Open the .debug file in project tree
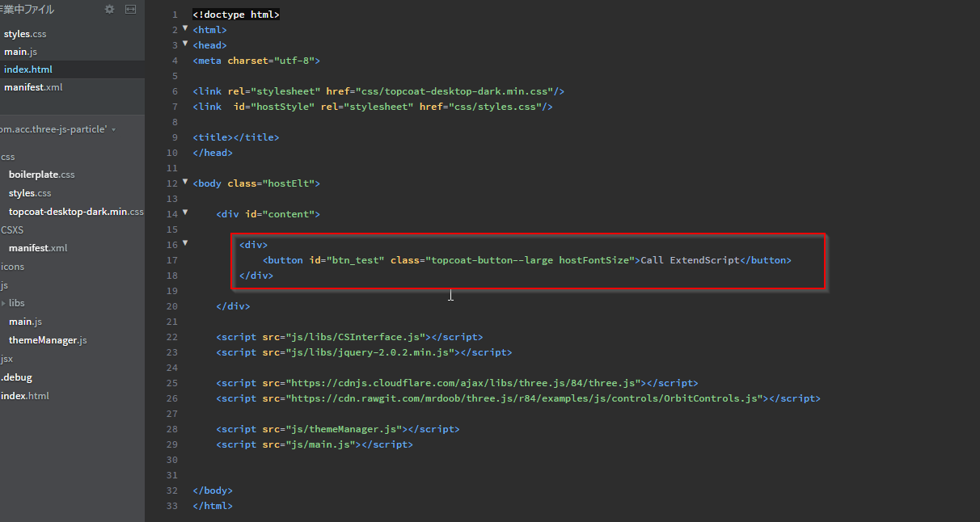The image size is (980, 522). [x=16, y=377]
